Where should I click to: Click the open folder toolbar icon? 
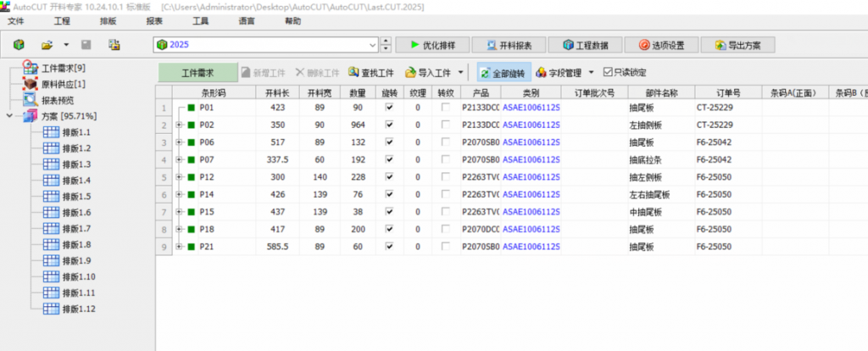tap(47, 45)
